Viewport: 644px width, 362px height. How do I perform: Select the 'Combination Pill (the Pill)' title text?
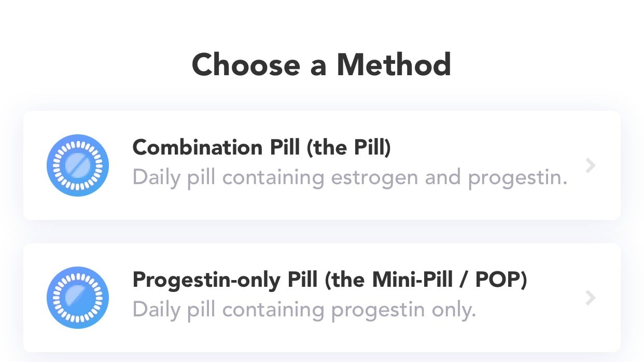point(262,147)
